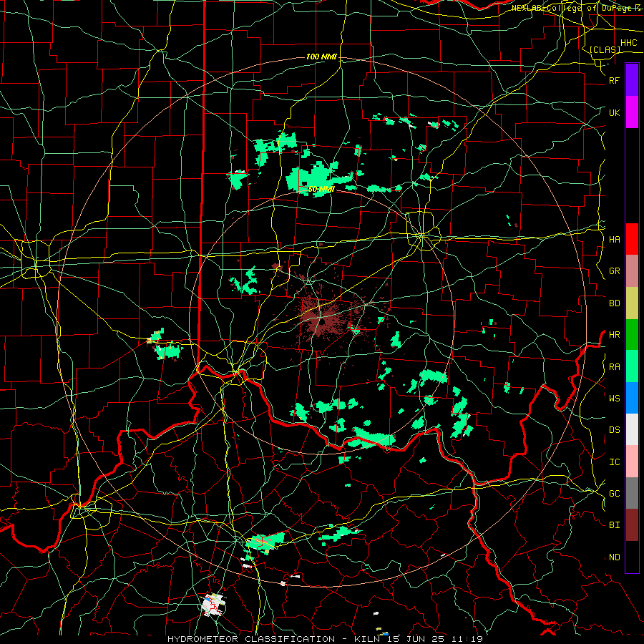Screen dimensions: 644x644
Task: Click the 11:19 timestamp
Action: [466, 639]
